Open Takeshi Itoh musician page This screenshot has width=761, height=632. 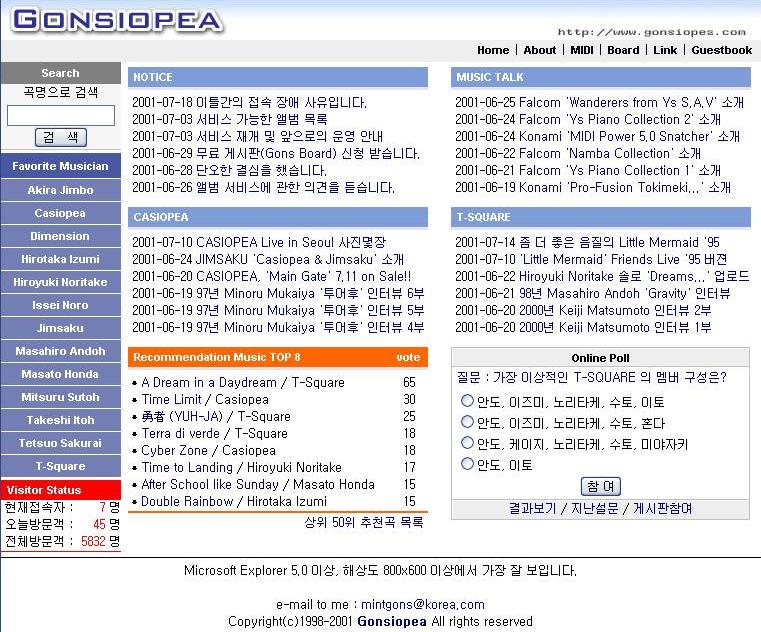click(60, 420)
